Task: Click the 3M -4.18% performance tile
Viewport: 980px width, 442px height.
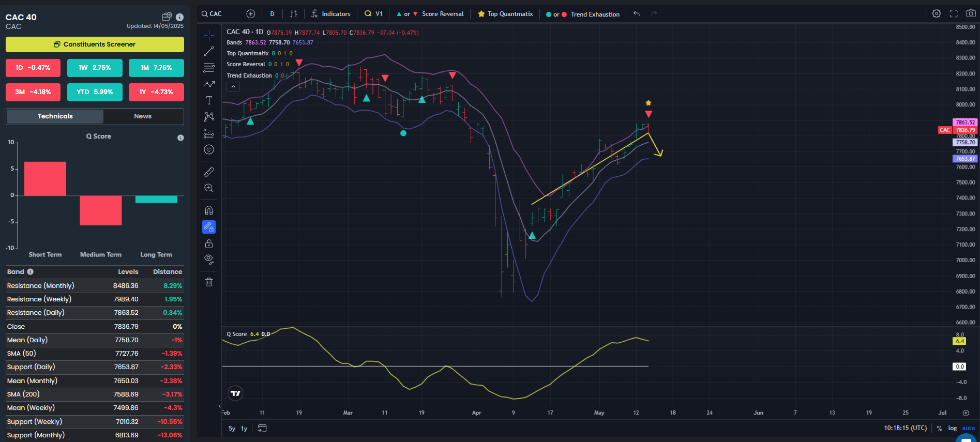Action: [33, 92]
